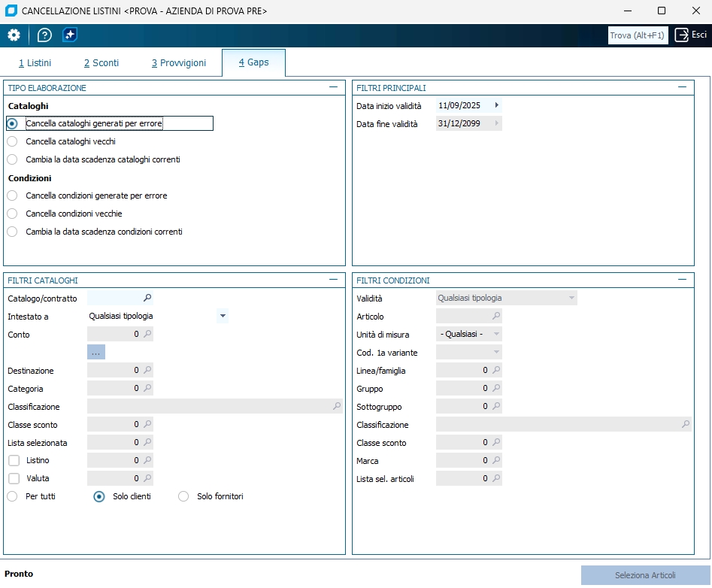The image size is (712, 588).
Task: Open the Data inizio validità date picker arrow
Action: (x=496, y=105)
